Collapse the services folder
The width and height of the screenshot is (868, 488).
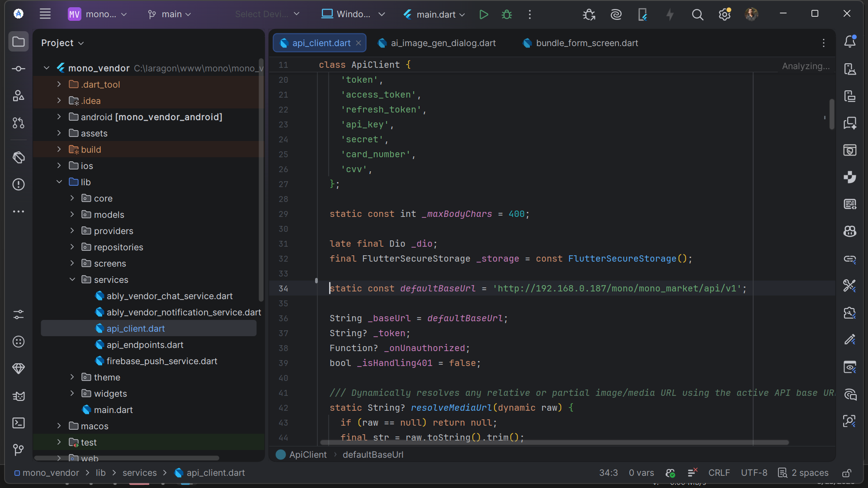pos(72,280)
